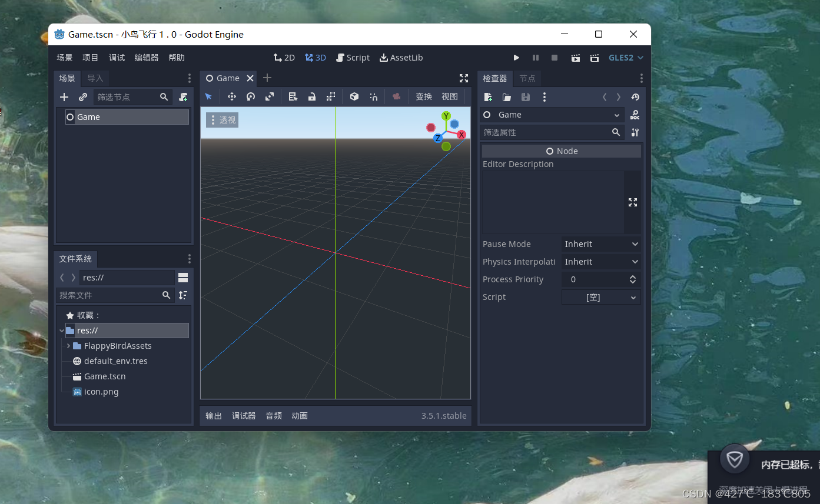The height and width of the screenshot is (504, 820).
Task: Open the 调试 debug menu
Action: pyautogui.click(x=117, y=58)
